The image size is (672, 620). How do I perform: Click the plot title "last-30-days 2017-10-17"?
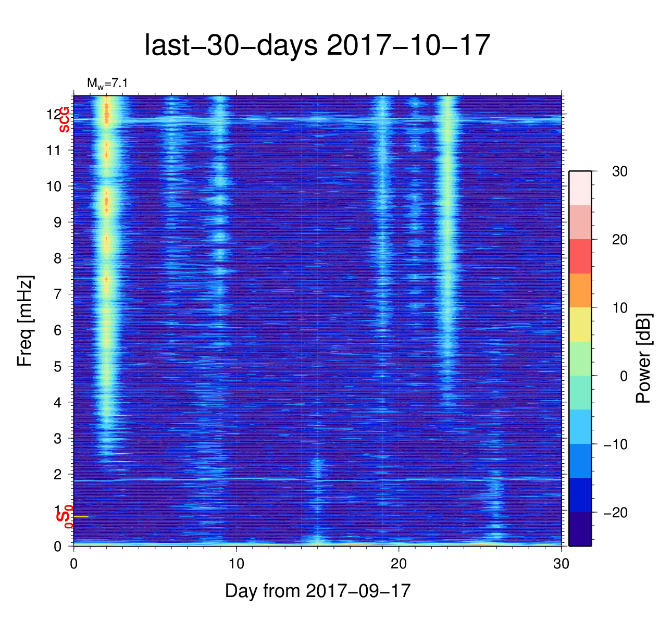point(317,45)
